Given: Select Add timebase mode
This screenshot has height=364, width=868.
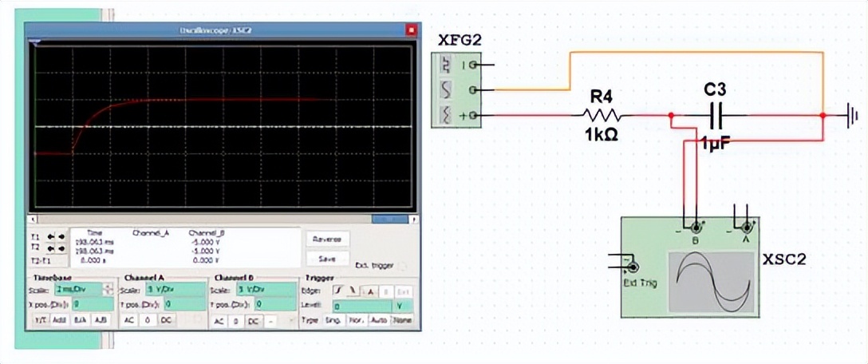Looking at the screenshot, I should click(x=59, y=320).
